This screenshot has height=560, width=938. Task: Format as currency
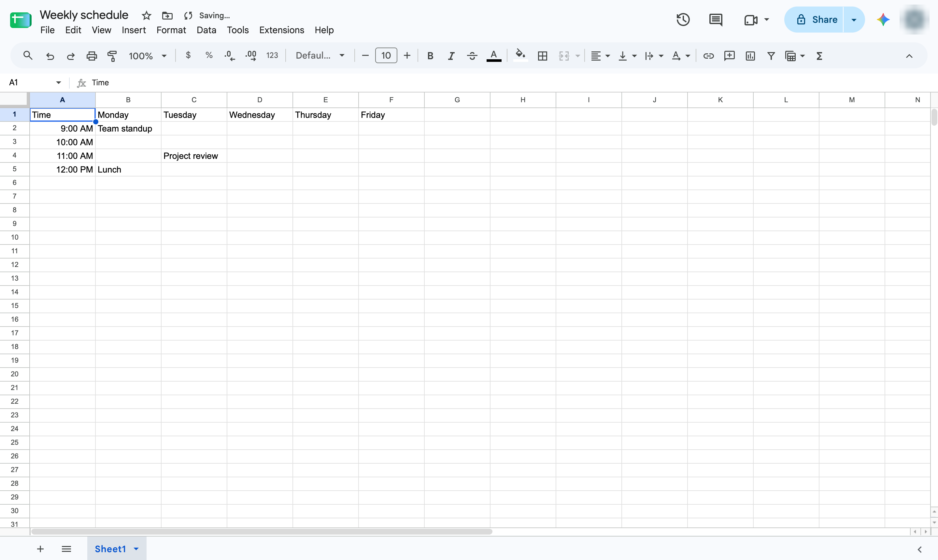(188, 56)
